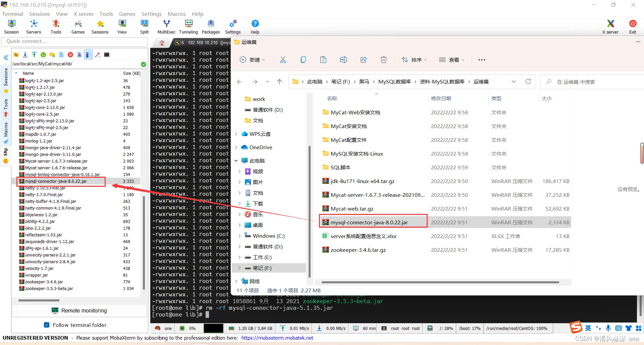Viewport: 644px width, 345px height.
Task: Select the Sftp vertical side tab
Action: coord(6,156)
